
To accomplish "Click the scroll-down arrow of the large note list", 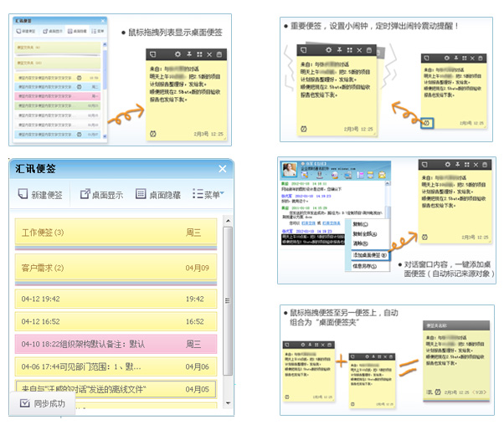I will tap(228, 403).
